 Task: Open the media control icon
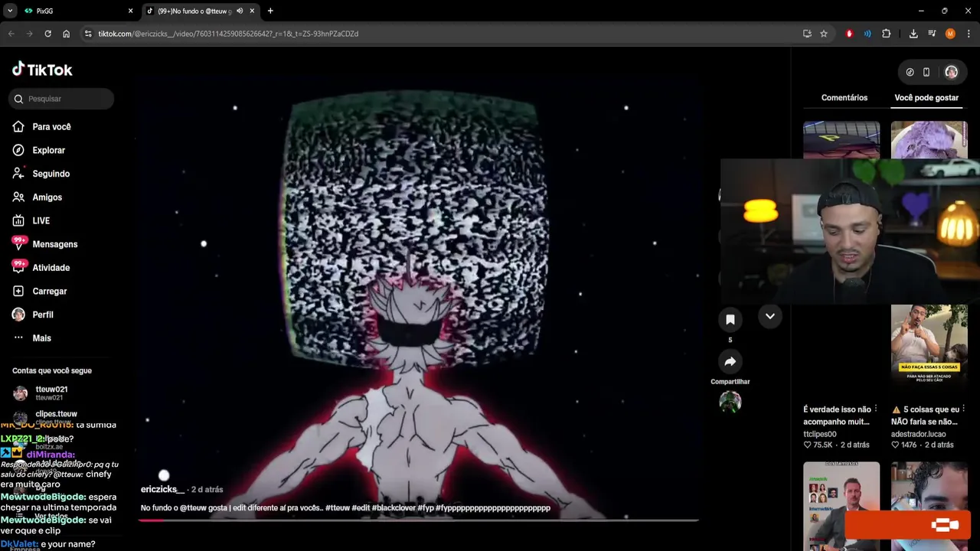coord(932,34)
